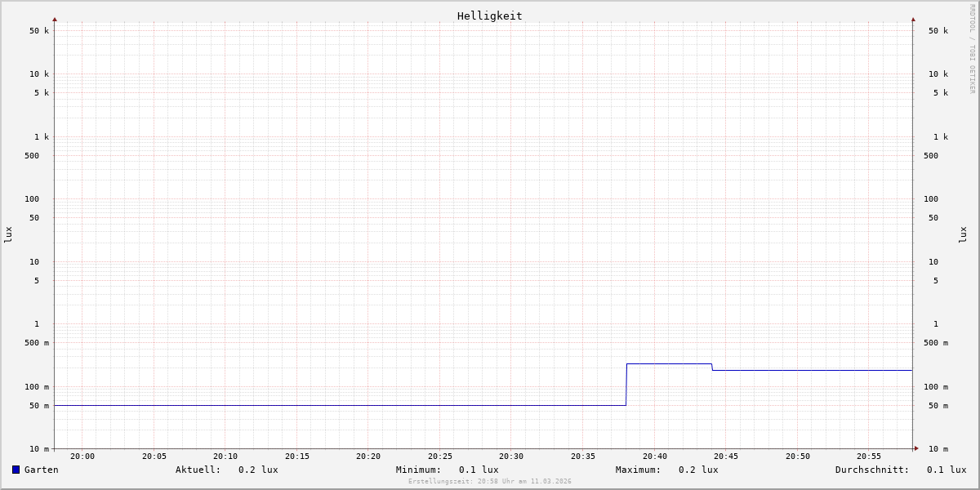980x490 pixels.
Task: Click the left axis 100 m label
Action: tap(37, 387)
